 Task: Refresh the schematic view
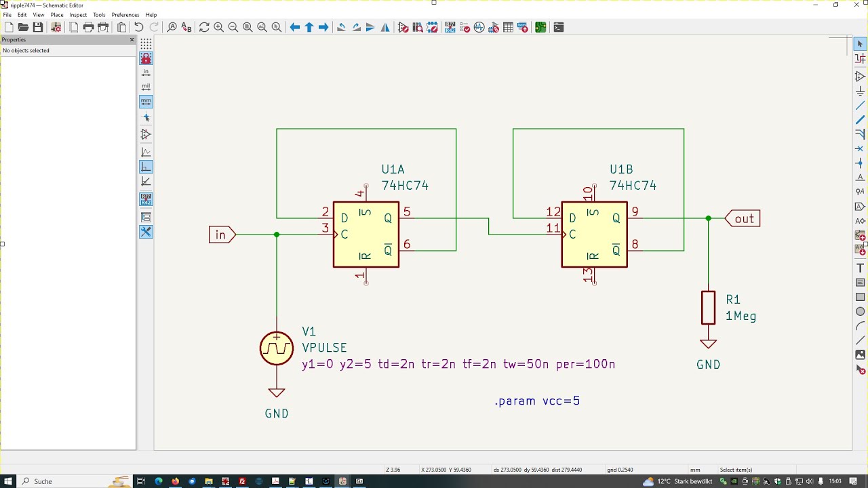coord(204,27)
